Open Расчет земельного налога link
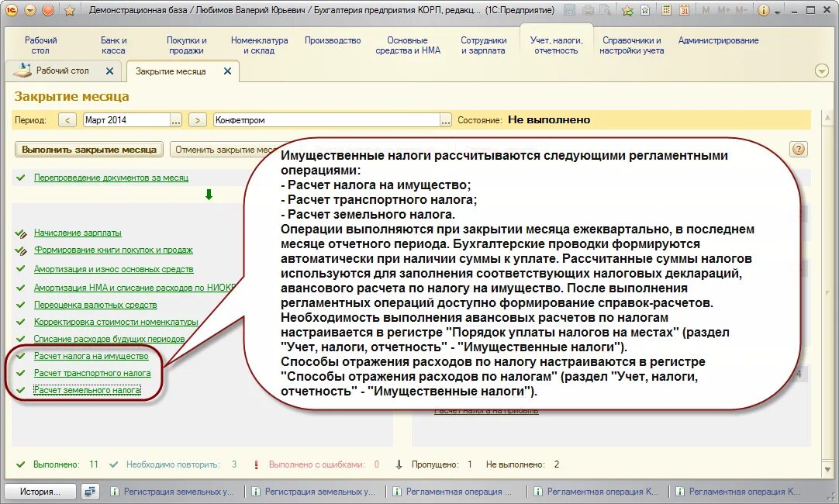Image resolution: width=839 pixels, height=504 pixels. click(x=87, y=390)
